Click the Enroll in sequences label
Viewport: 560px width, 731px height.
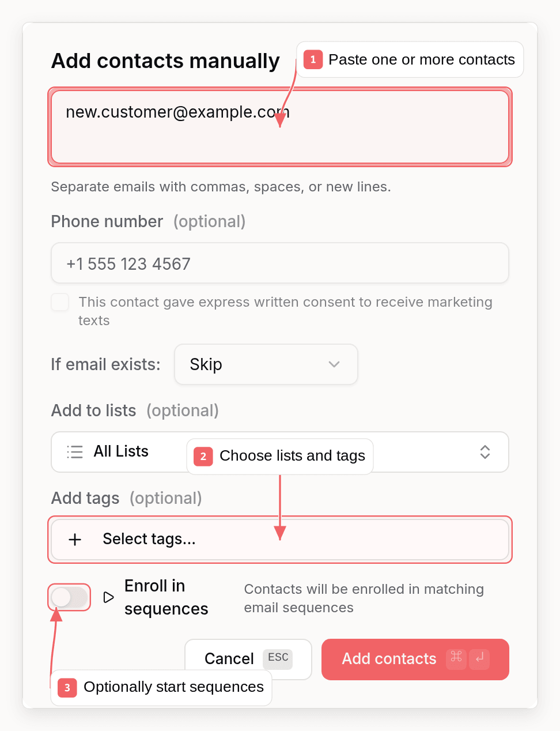pos(167,597)
